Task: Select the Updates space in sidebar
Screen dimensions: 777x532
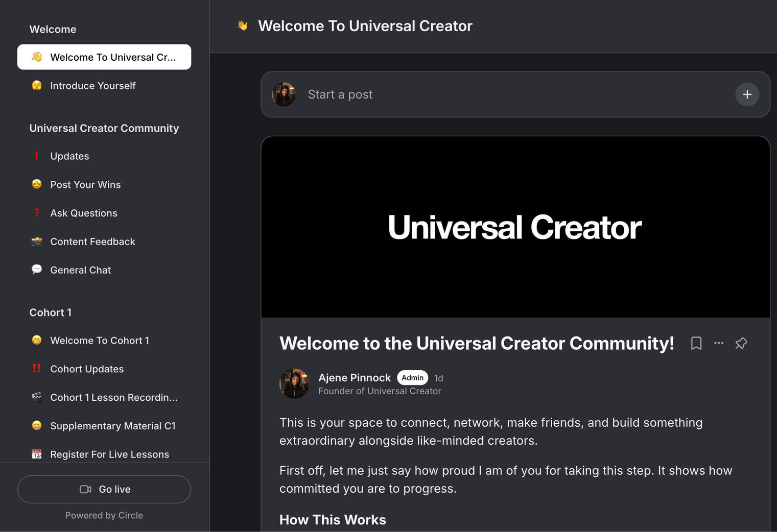Action: click(69, 156)
